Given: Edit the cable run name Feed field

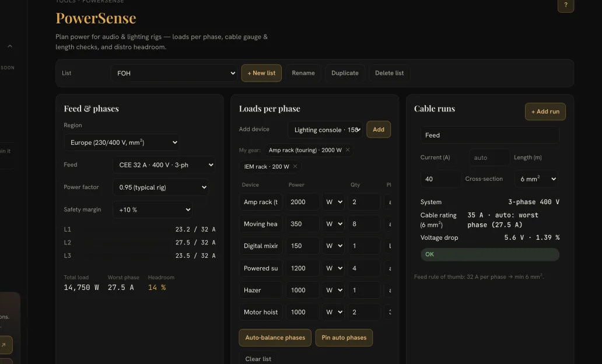Looking at the screenshot, I should tap(490, 135).
